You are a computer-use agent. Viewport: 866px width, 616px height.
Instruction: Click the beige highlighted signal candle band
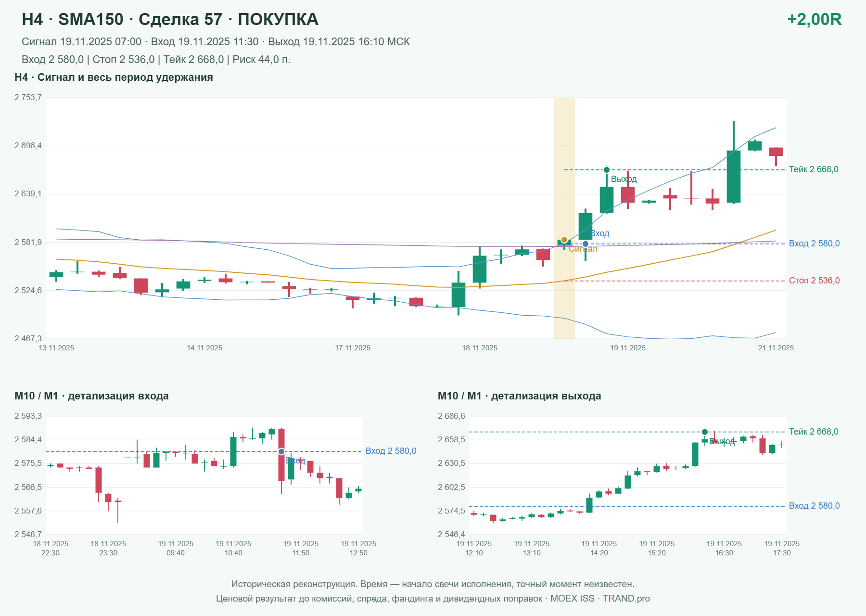pos(564,218)
